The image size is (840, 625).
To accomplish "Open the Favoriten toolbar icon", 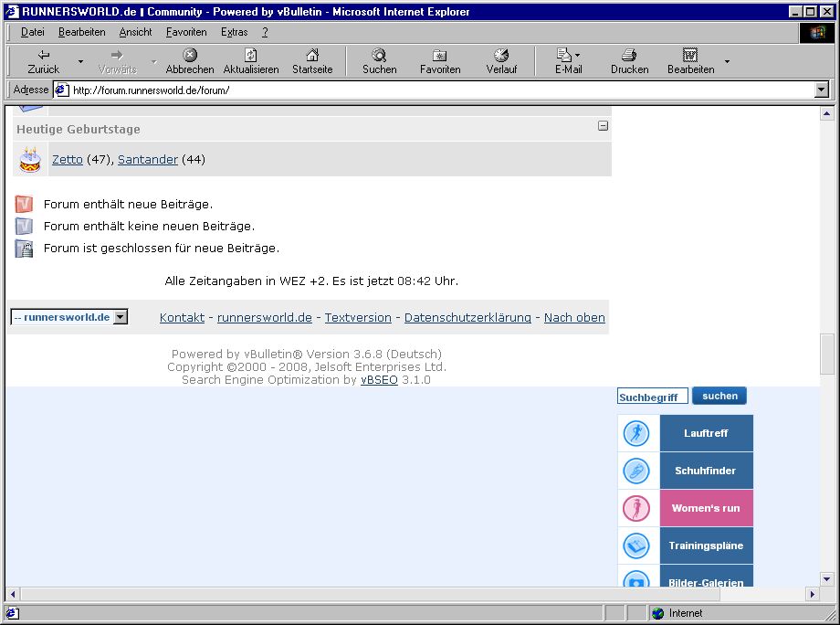I will (x=440, y=56).
